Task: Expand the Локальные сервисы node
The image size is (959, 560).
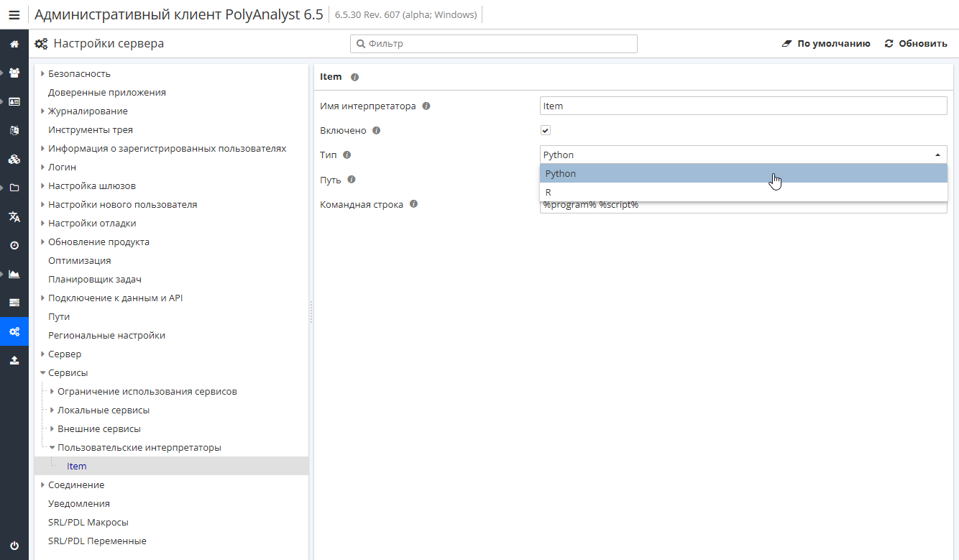Action: click(x=52, y=410)
